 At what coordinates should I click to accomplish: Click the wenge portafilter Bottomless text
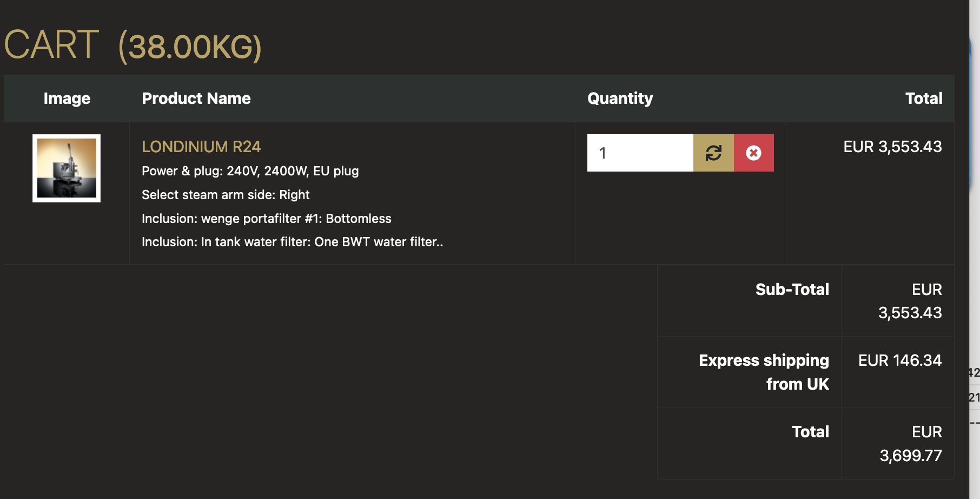pos(266,219)
